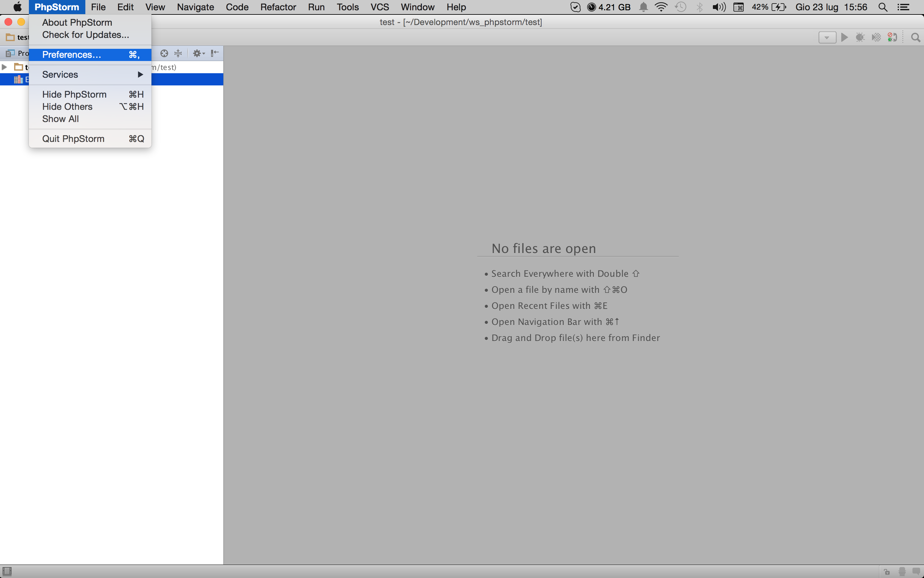Image resolution: width=924 pixels, height=578 pixels.
Task: Open the File menu
Action: pos(98,7)
